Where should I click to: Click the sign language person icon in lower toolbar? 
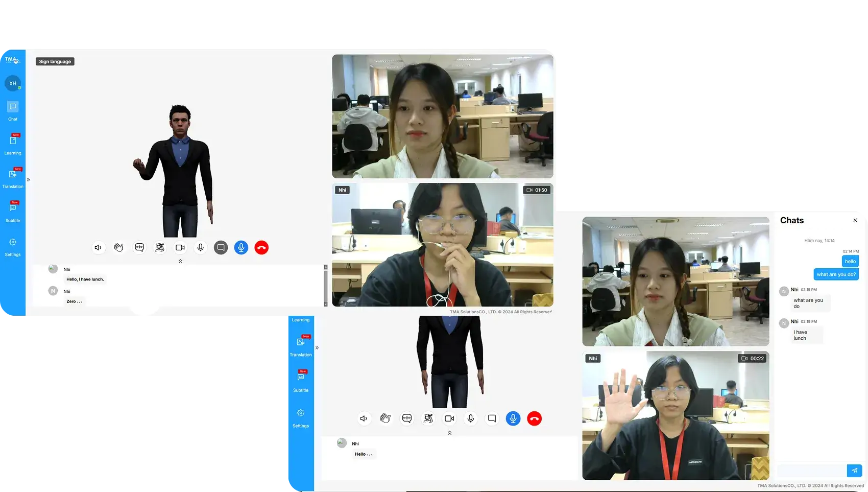tap(428, 418)
